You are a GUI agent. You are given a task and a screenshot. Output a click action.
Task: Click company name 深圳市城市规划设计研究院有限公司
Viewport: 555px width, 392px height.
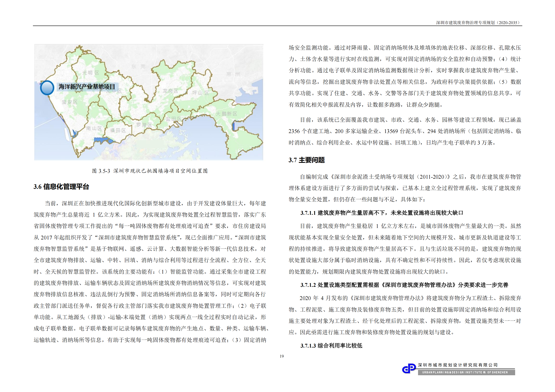pos(458,365)
